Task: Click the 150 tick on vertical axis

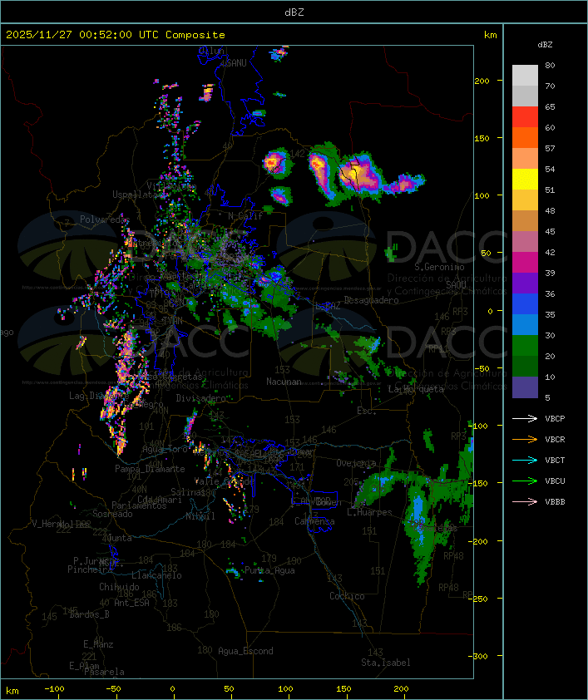Action: pos(482,138)
